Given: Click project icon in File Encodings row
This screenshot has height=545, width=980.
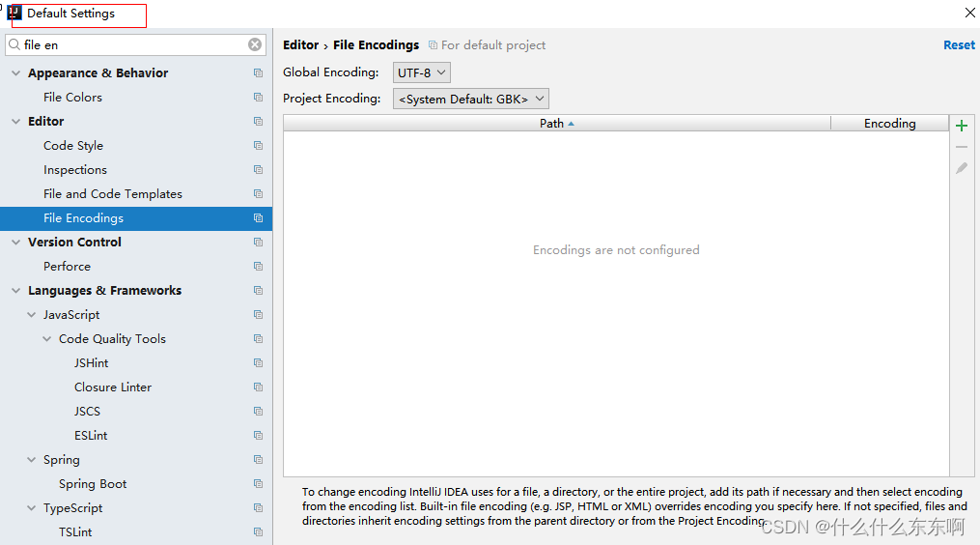Looking at the screenshot, I should pos(258,217).
